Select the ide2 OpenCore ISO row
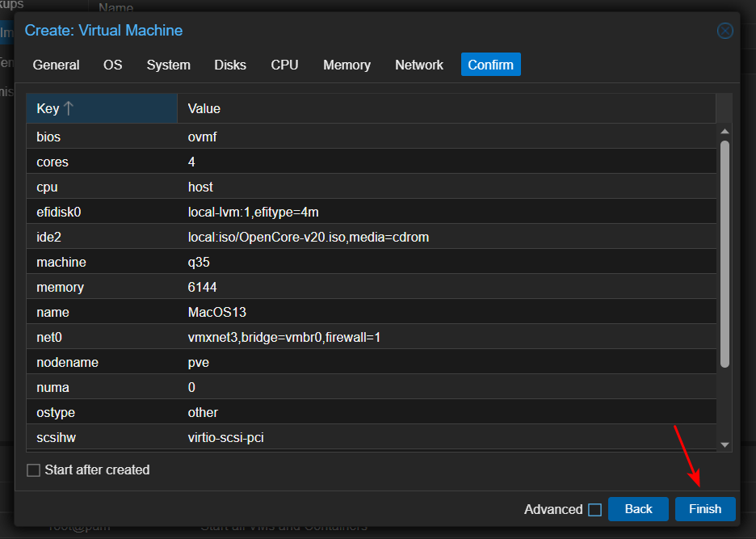The image size is (756, 539). tap(372, 237)
